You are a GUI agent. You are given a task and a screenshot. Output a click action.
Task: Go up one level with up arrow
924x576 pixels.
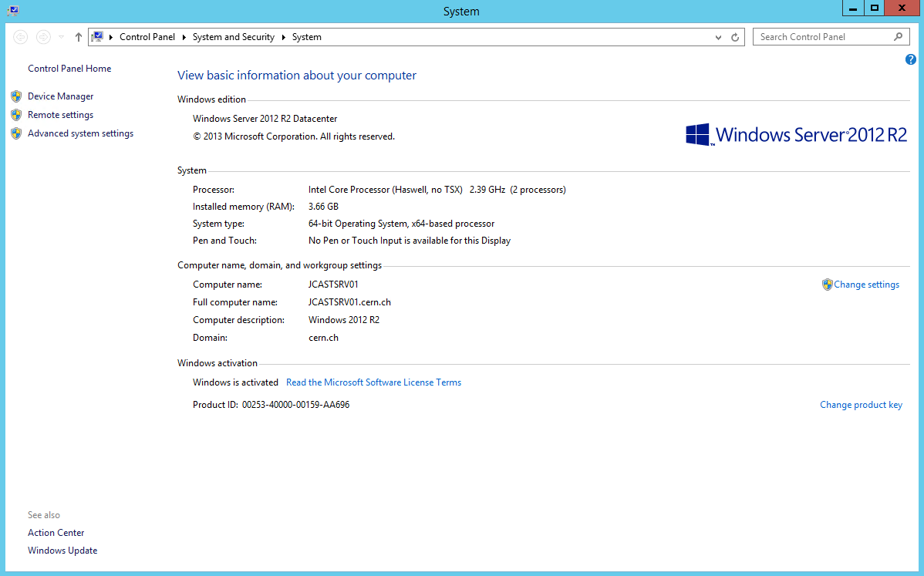click(79, 37)
